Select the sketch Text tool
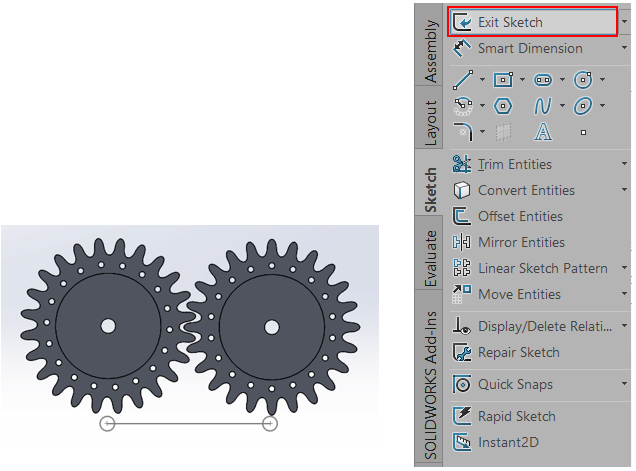 (543, 132)
